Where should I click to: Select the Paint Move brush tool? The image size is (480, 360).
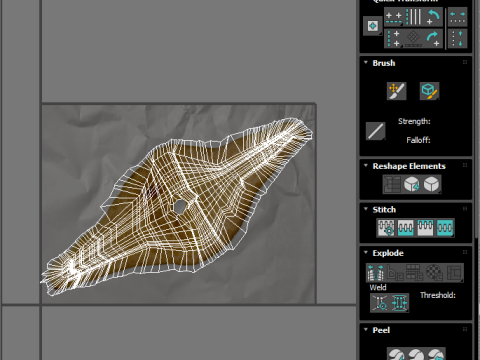396,91
